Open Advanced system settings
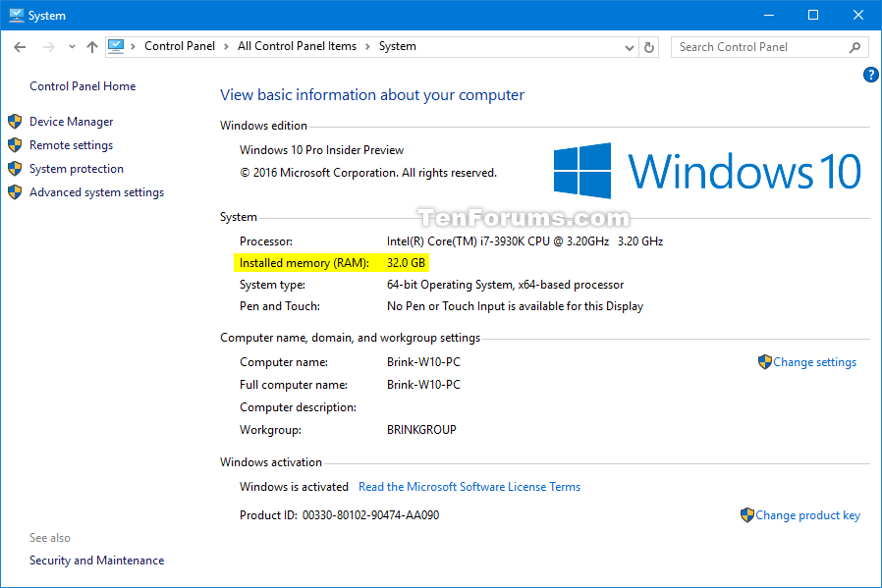Viewport: 882px width, 588px height. pyautogui.click(x=97, y=192)
